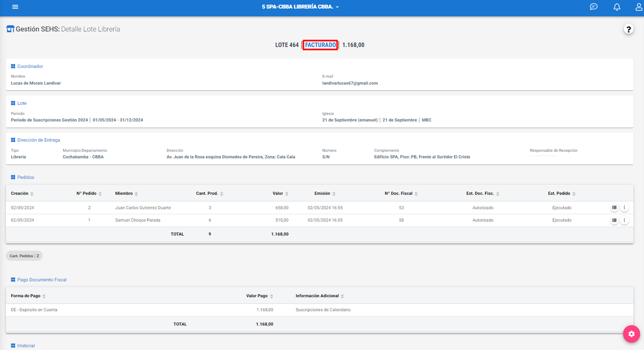Click the Historial section grid icon

pyautogui.click(x=13, y=346)
